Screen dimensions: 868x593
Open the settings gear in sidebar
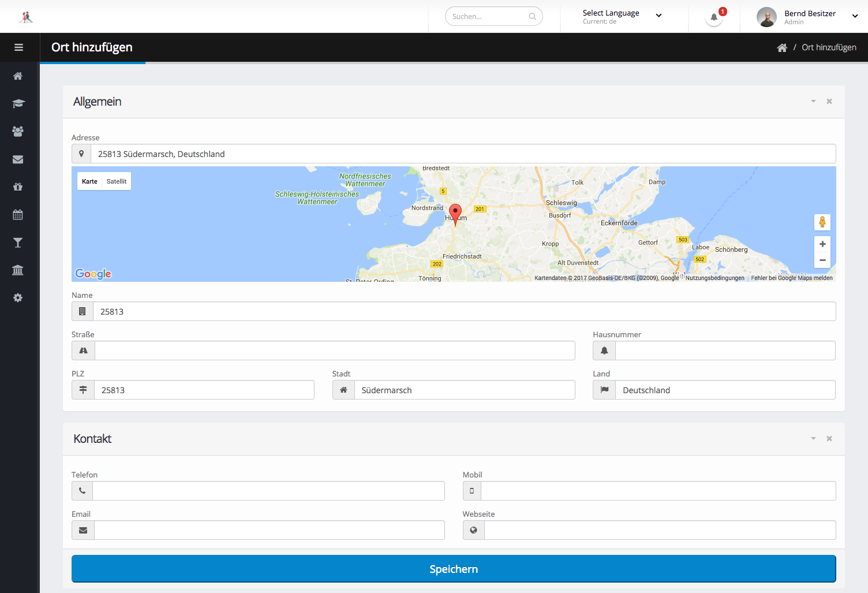tap(18, 298)
